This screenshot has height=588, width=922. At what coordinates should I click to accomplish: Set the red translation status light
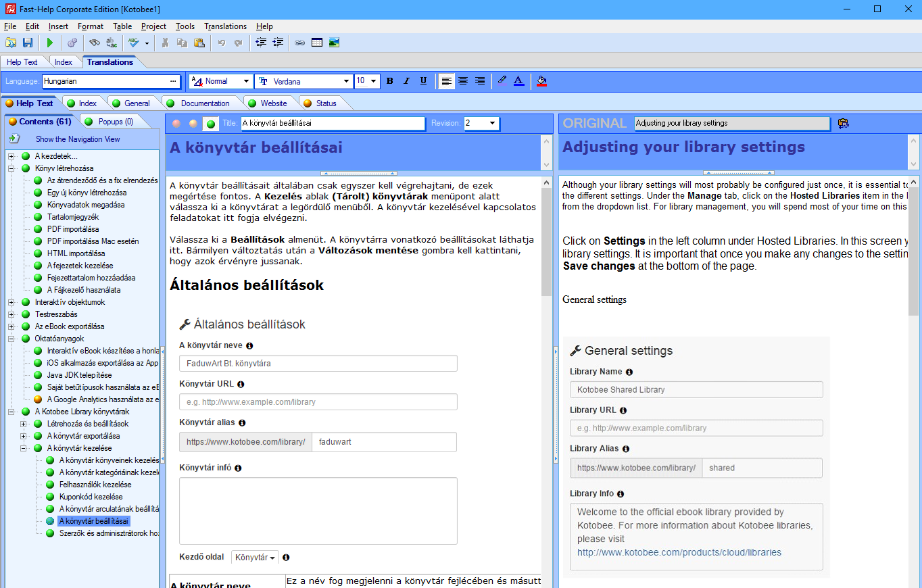[x=176, y=124]
